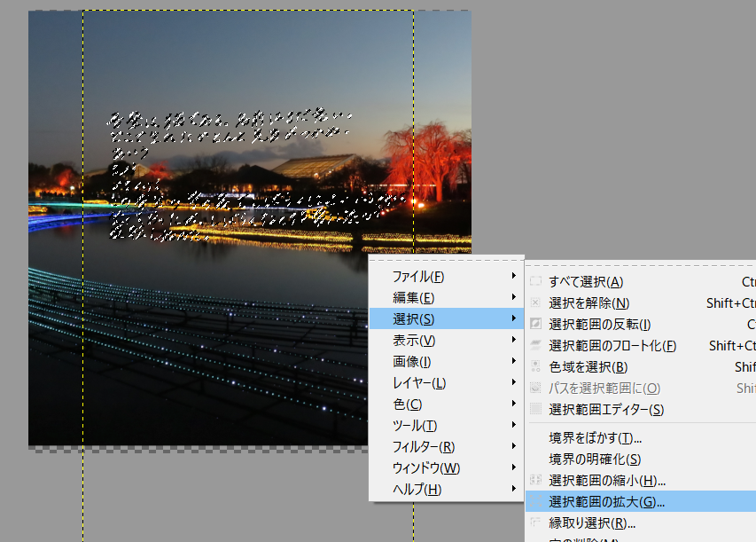The image size is (756, 542).
Task: Click the deselect icon beside 選択を解除(N)
Action: (535, 302)
